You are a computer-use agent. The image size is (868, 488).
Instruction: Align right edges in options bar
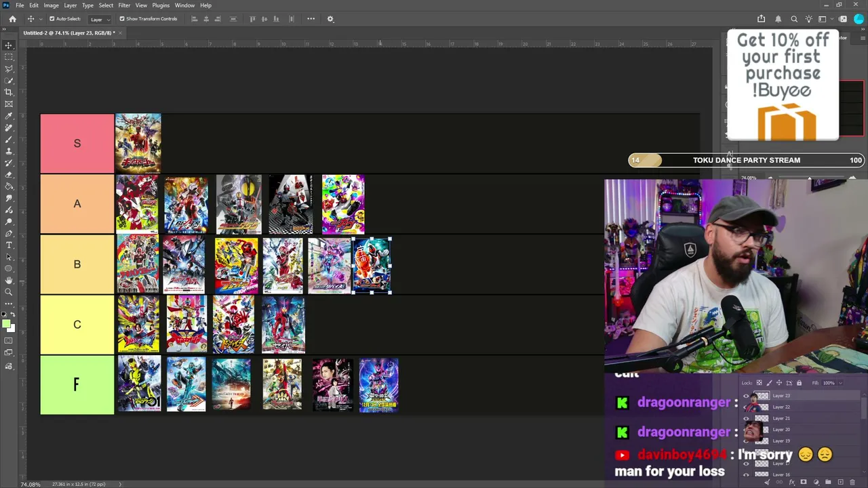pyautogui.click(x=218, y=19)
